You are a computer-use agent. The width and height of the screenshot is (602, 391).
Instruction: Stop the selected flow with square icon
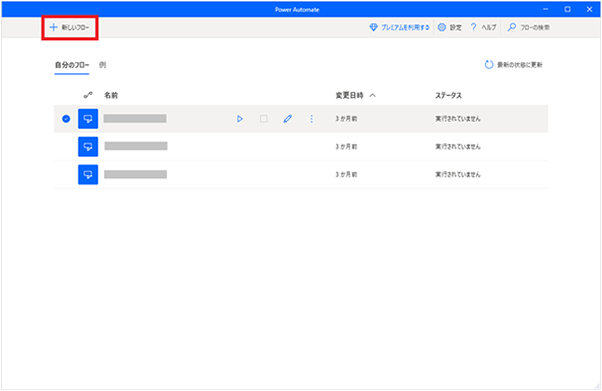point(264,119)
